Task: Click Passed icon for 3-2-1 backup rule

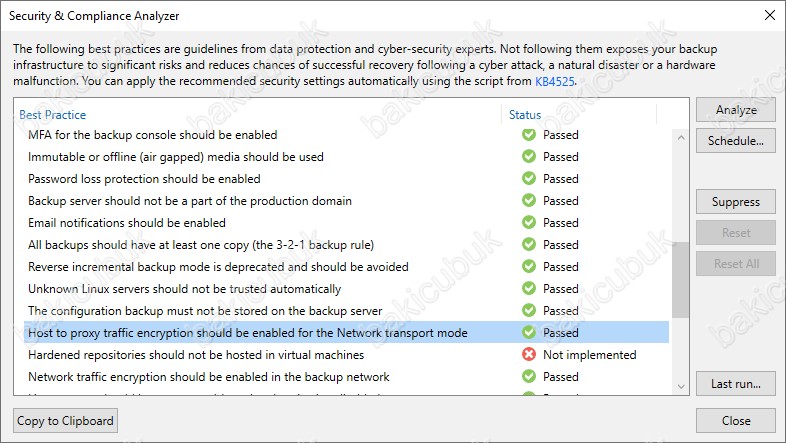Action: 529,245
